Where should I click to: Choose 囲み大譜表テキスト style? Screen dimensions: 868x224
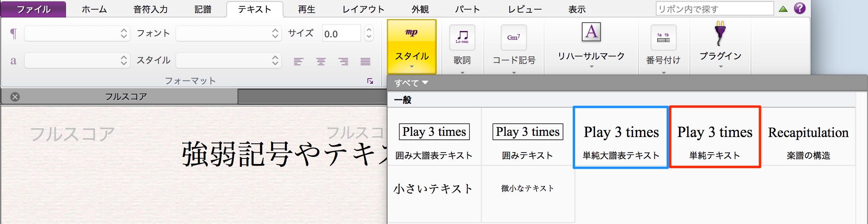coord(434,137)
